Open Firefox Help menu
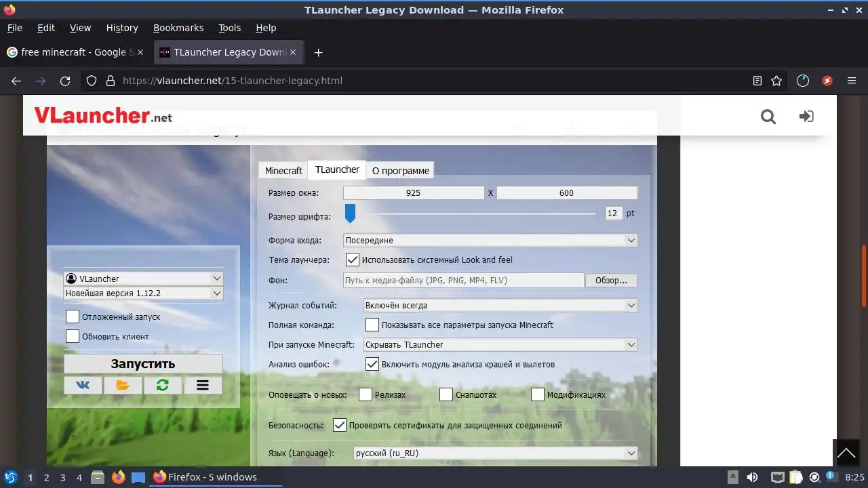 point(266,28)
